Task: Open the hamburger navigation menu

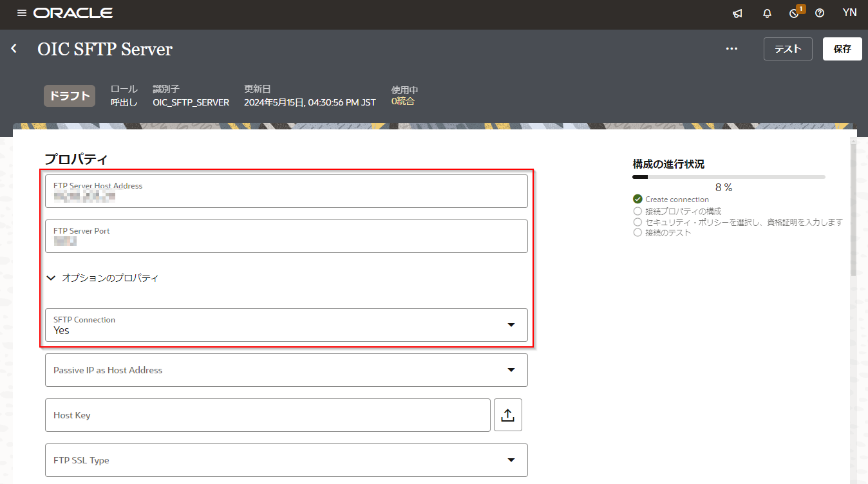Action: pos(22,13)
